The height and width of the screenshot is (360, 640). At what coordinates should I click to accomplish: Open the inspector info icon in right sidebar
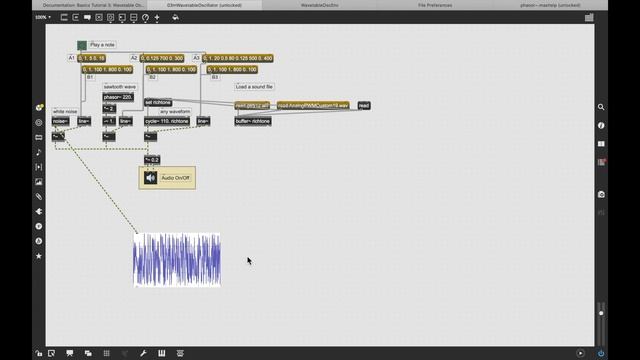(x=601, y=125)
